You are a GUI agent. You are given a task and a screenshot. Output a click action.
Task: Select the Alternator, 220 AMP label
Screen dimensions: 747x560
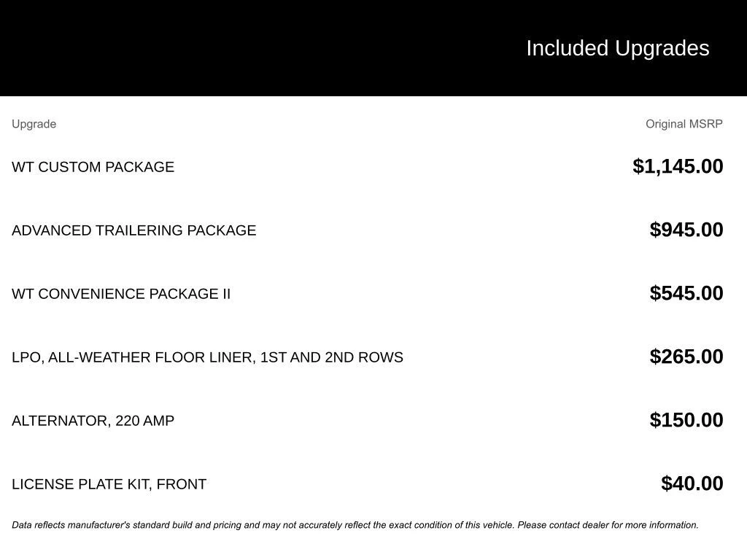(93, 421)
